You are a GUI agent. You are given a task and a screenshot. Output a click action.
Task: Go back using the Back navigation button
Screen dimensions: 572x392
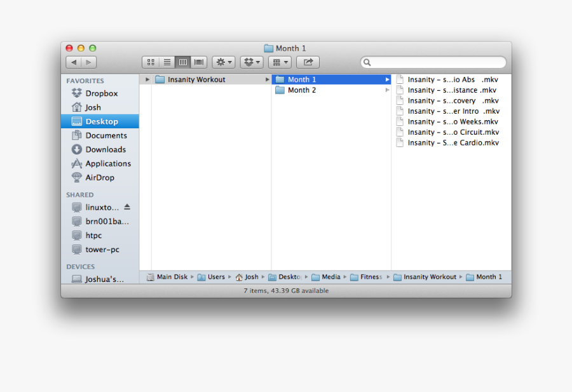click(x=74, y=62)
